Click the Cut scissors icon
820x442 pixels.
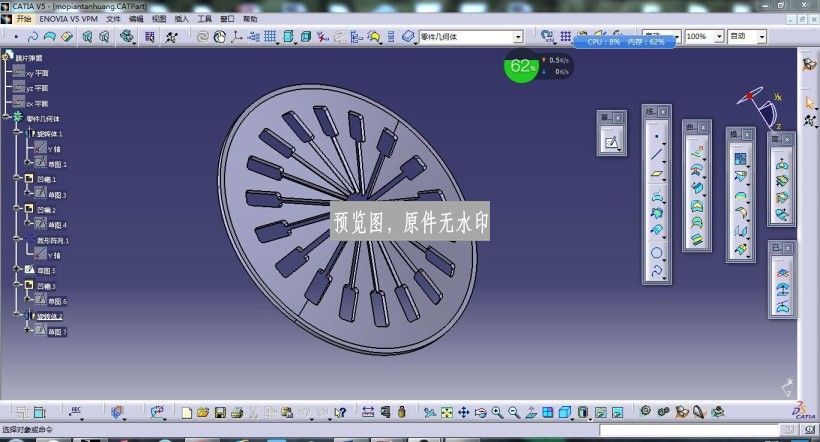(x=254, y=413)
